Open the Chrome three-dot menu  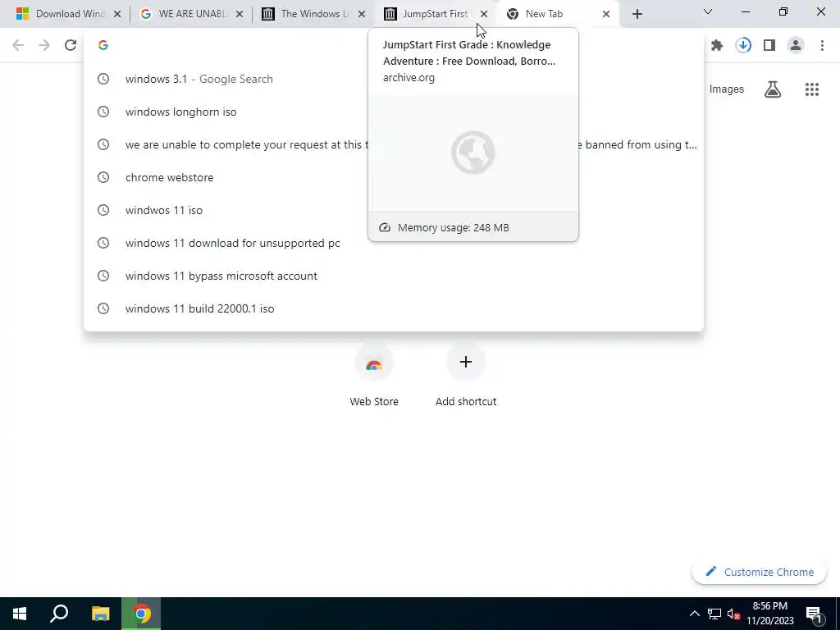tap(822, 46)
